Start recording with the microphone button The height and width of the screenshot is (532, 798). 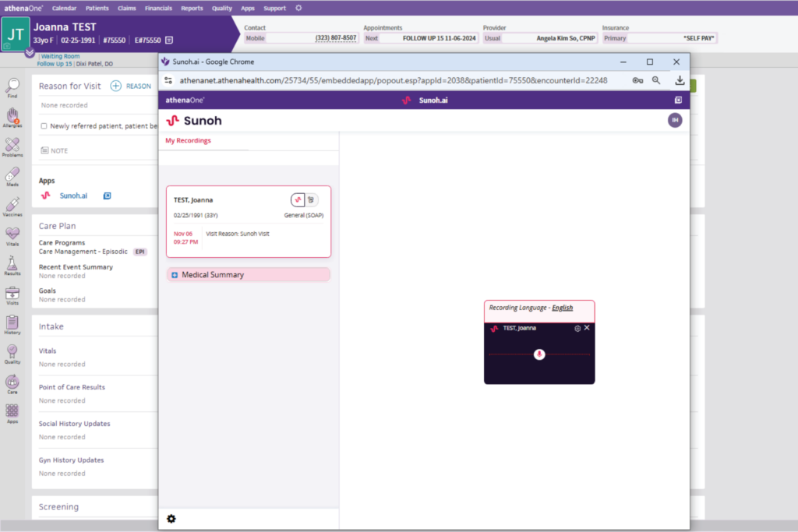[x=539, y=354]
